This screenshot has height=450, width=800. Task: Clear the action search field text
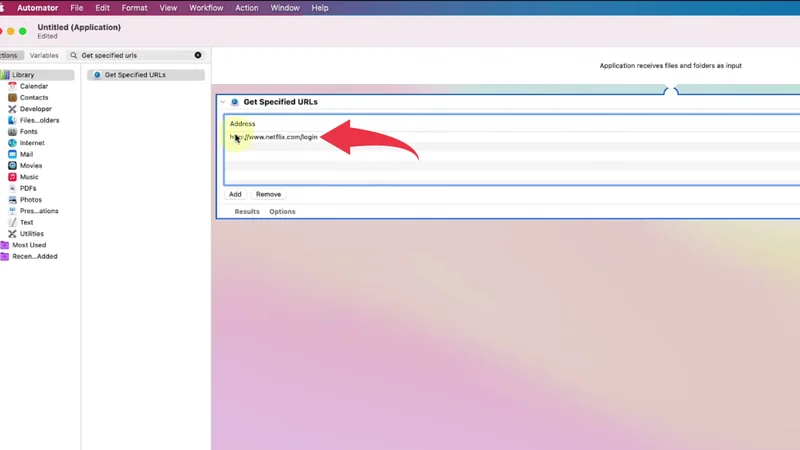click(x=198, y=56)
